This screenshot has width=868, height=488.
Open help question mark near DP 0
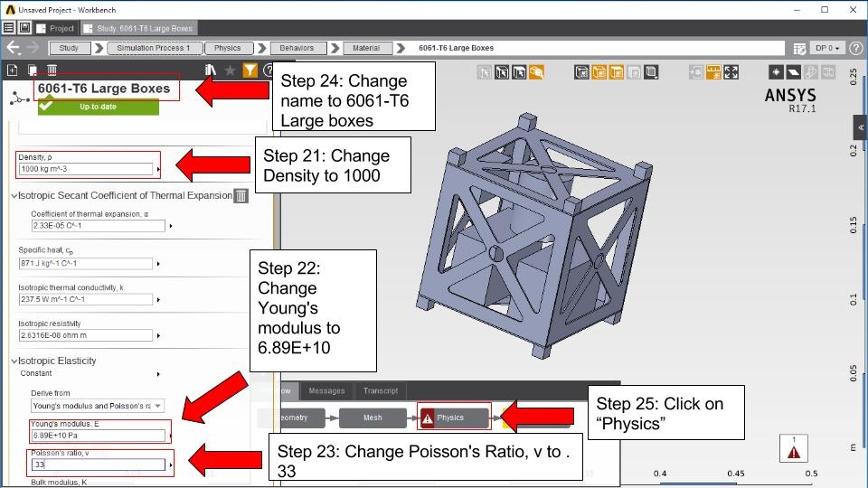click(x=856, y=48)
